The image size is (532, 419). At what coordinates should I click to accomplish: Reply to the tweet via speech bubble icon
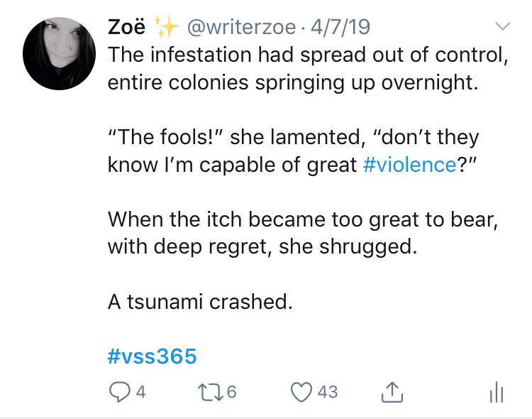click(x=119, y=392)
